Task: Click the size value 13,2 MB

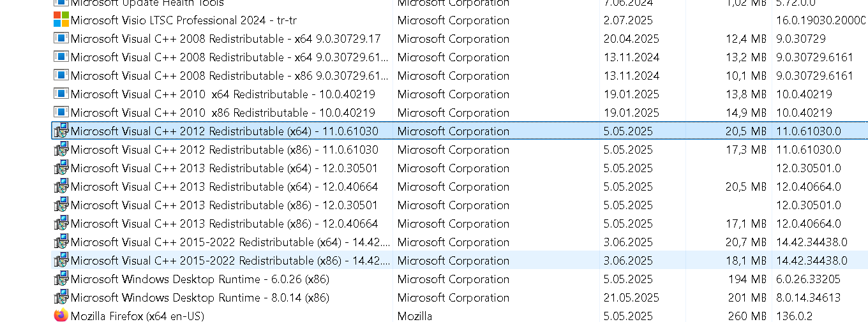Action: point(746,57)
